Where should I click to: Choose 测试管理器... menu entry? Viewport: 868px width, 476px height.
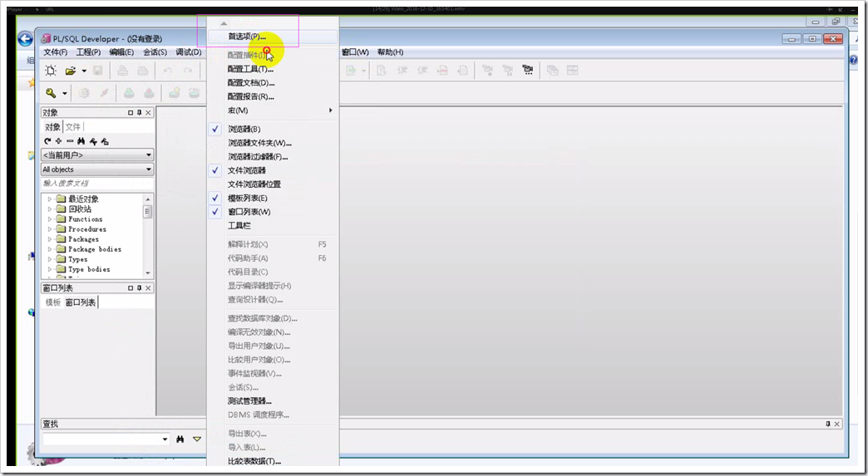tap(273, 400)
